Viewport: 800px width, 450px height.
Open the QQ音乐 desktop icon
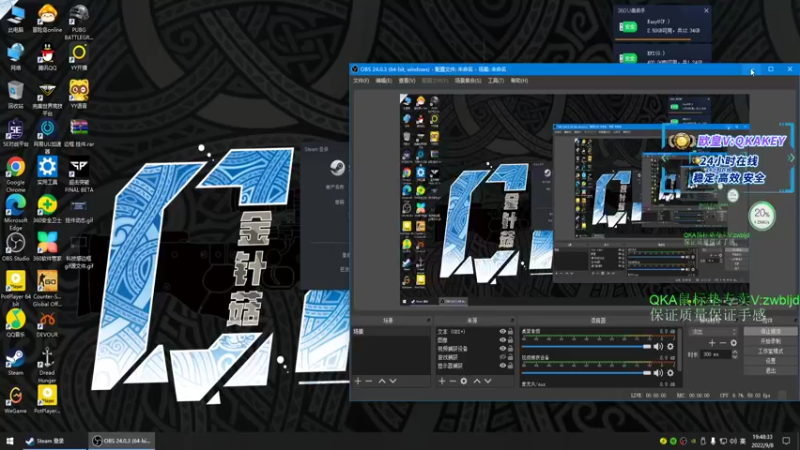click(x=15, y=323)
